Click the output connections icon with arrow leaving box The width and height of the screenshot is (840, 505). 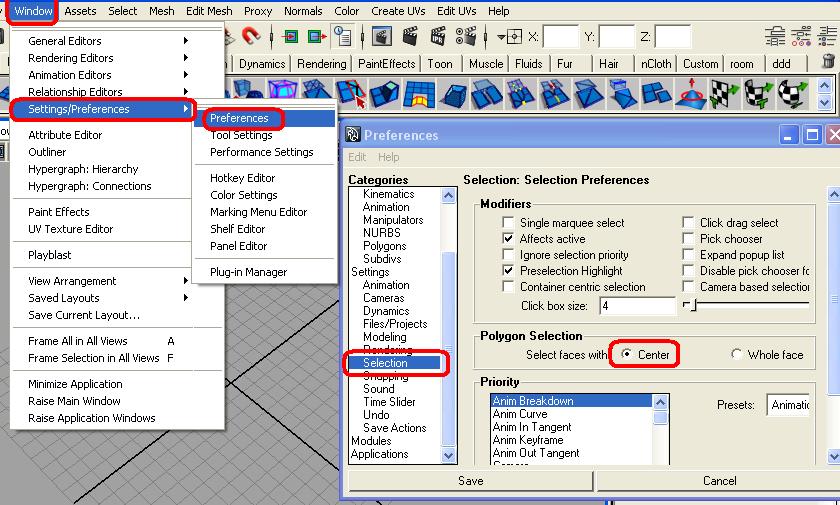coord(317,36)
